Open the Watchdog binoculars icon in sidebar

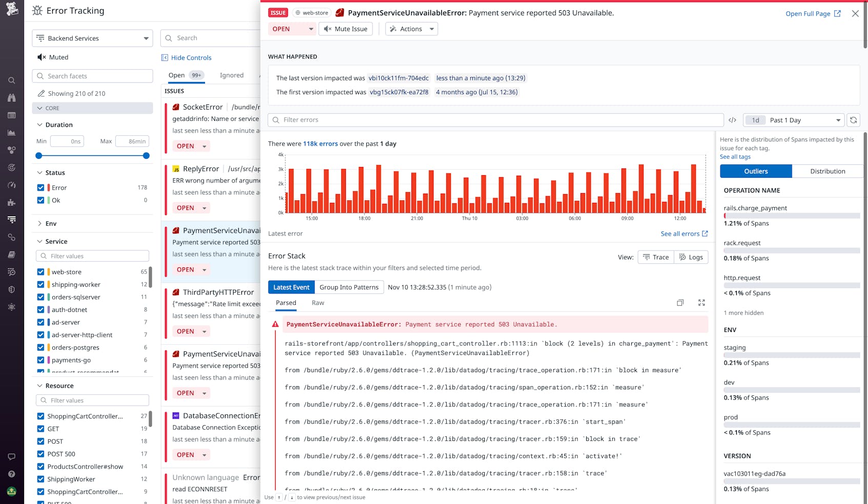tap(11, 97)
